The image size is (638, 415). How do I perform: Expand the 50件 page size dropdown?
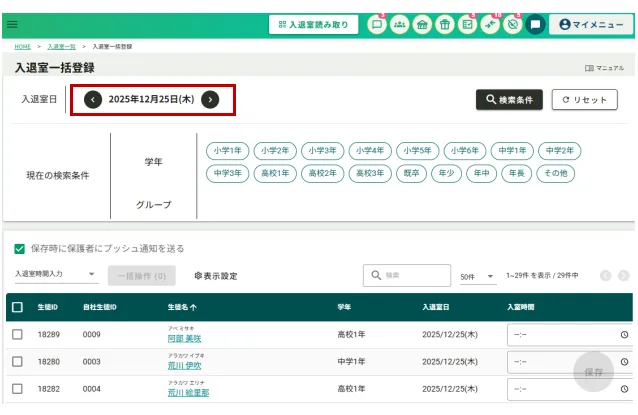pos(477,276)
